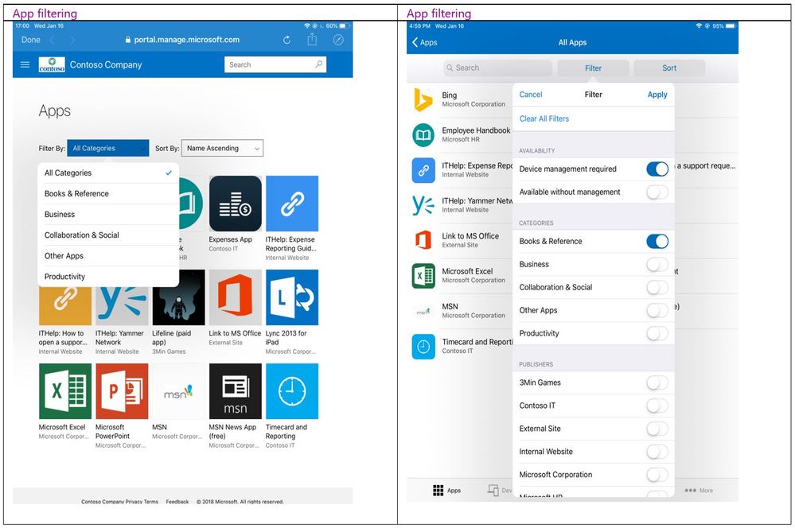Choose Other Apps in dropdown list
Screen dimensions: 795x532
pyautogui.click(x=108, y=256)
